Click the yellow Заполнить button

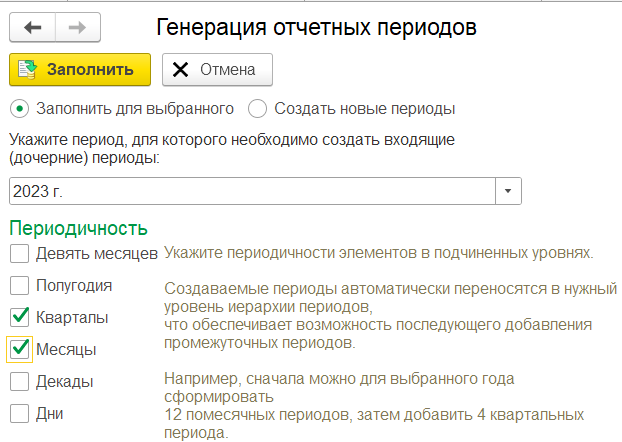(80, 70)
